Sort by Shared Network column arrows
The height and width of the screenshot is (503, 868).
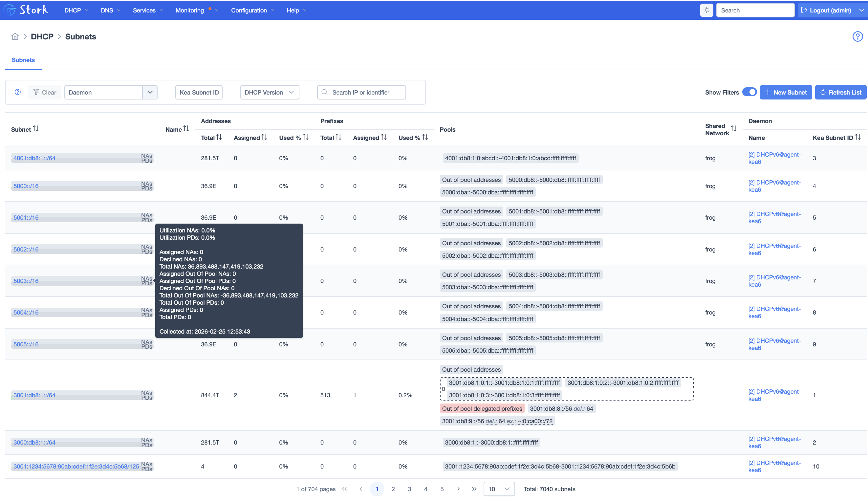[x=734, y=129]
